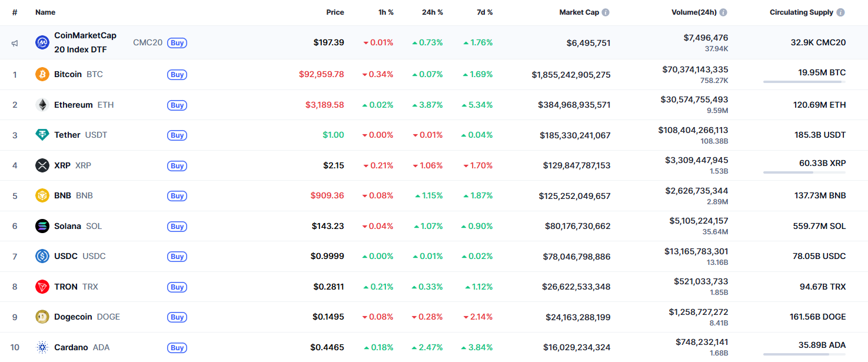This screenshot has width=868, height=362.
Task: Click the Volume(24h) info icon
Action: (723, 12)
